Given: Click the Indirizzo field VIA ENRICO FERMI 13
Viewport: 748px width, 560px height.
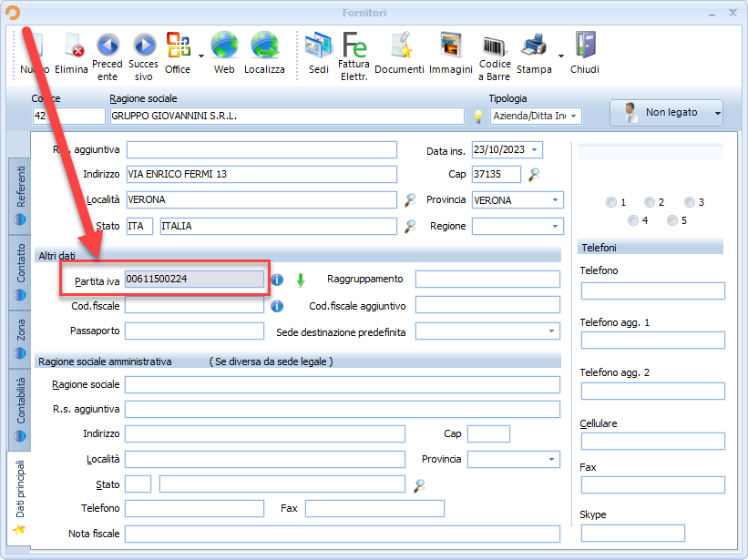Looking at the screenshot, I should (x=261, y=175).
